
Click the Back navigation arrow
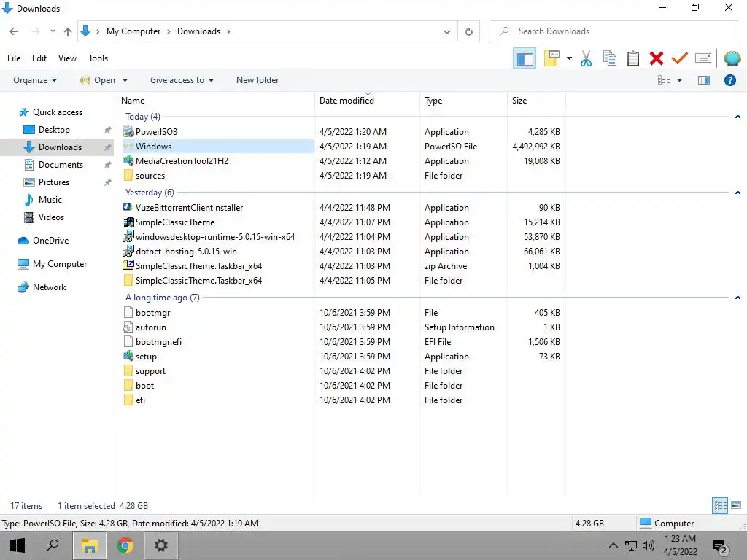(x=14, y=31)
